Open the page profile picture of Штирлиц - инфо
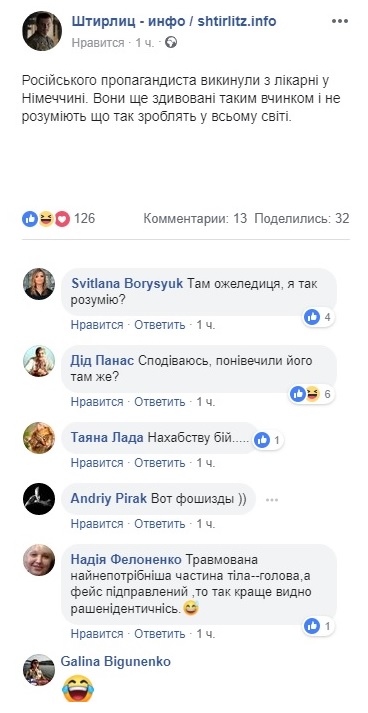Image resolution: width=368 pixels, height=713 pixels. point(42,31)
